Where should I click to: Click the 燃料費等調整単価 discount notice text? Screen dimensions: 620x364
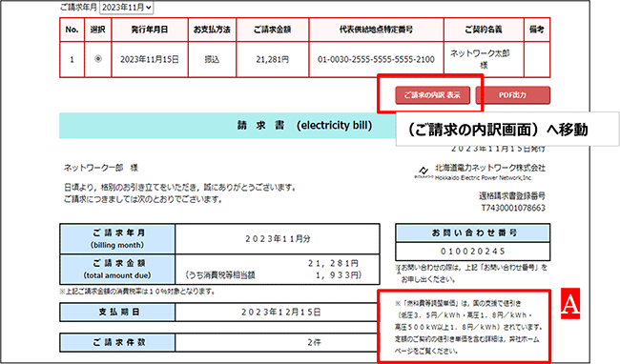tap(468, 327)
